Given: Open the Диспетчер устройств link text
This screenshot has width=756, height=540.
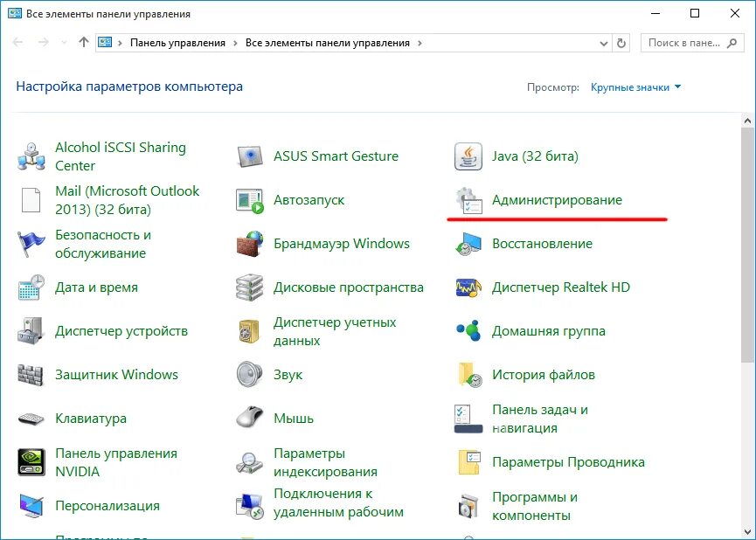Looking at the screenshot, I should (121, 331).
